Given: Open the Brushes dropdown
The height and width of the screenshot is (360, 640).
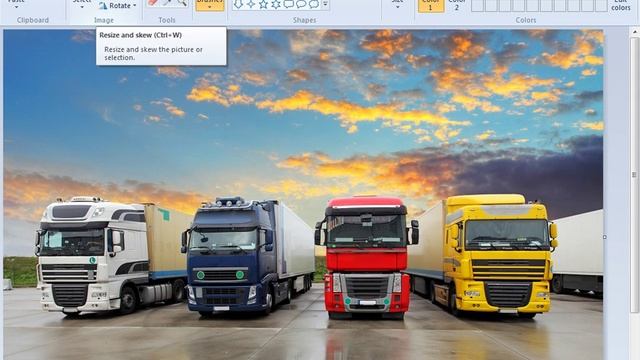Looking at the screenshot, I should [210, 5].
